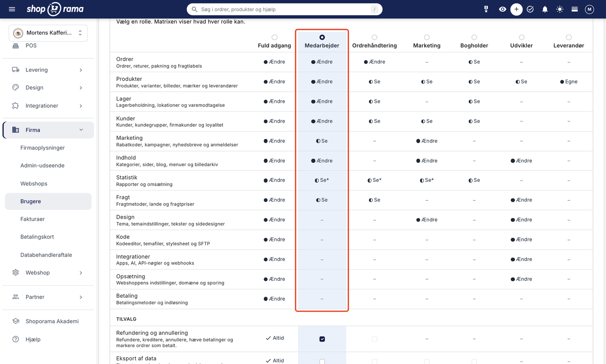This screenshot has height=364, width=606.
Task: Click the Integrationer puzzle icon
Action: 16,106
